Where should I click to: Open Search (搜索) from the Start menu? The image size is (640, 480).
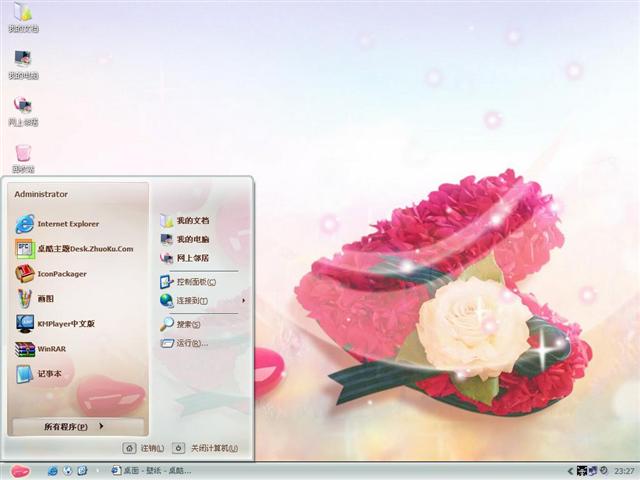click(180, 324)
